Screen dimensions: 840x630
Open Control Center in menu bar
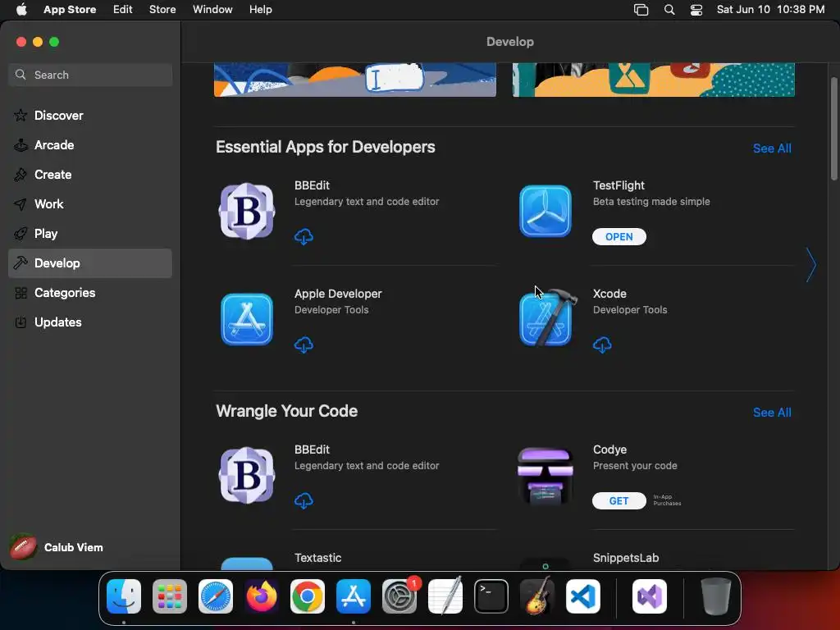pyautogui.click(x=696, y=10)
